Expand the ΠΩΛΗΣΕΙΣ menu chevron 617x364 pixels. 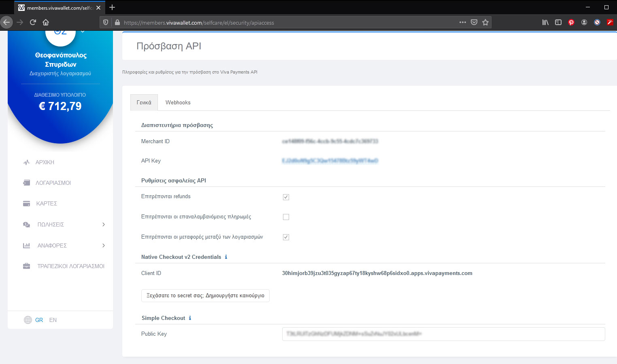pos(104,224)
